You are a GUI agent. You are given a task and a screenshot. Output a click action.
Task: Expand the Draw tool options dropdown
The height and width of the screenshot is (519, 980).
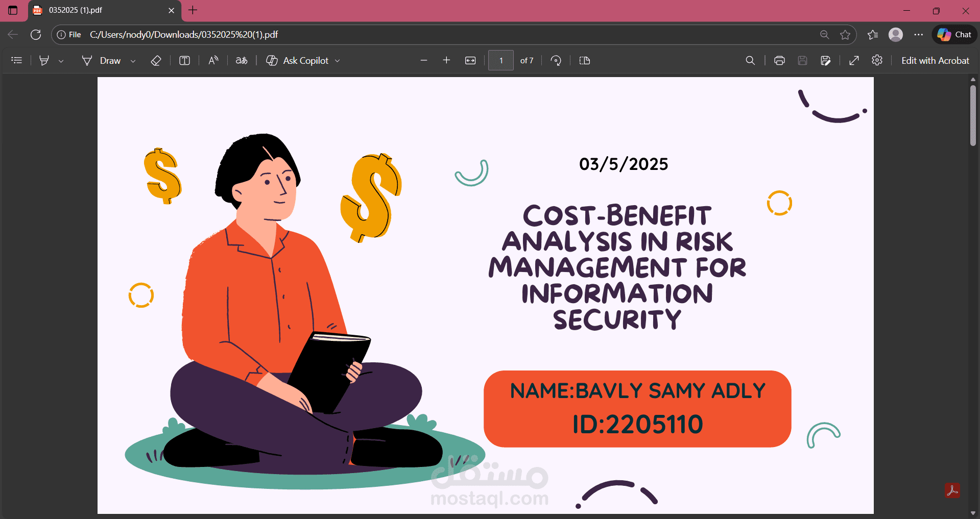pyautogui.click(x=132, y=60)
